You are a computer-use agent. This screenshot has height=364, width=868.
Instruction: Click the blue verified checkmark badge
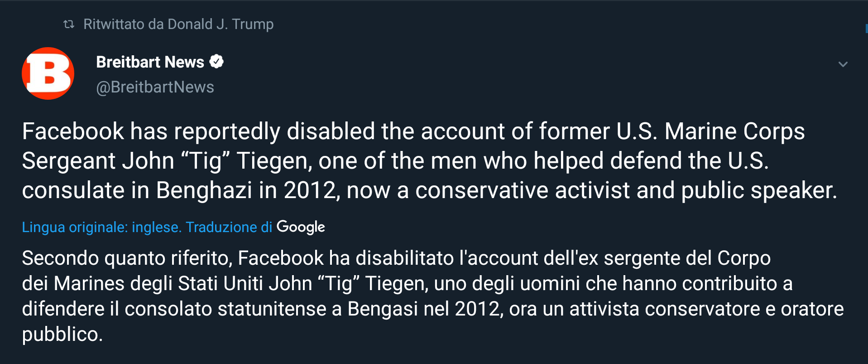click(x=216, y=62)
